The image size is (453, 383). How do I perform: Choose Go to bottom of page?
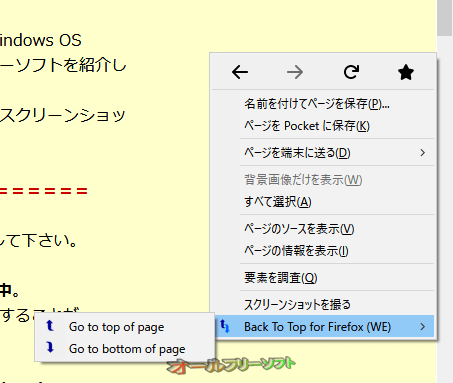point(125,349)
